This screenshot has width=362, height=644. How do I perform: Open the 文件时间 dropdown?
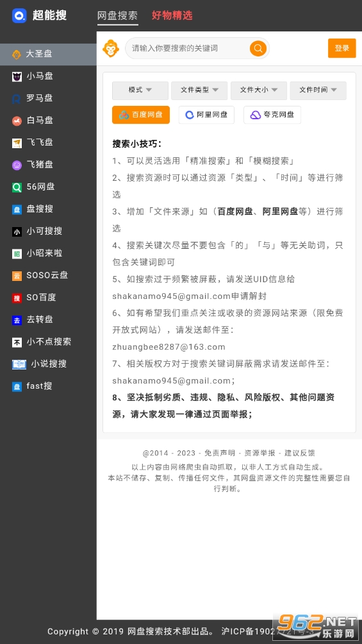(x=318, y=90)
